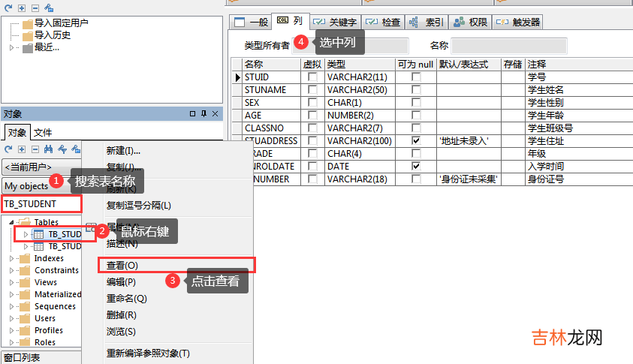Toggle the nullable checkbox for STUADDRESS

pyautogui.click(x=416, y=140)
